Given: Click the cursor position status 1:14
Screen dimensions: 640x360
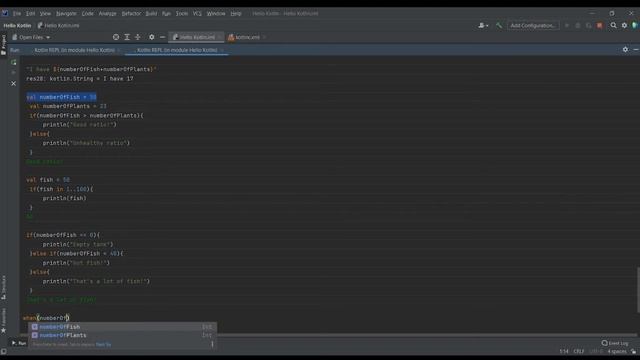Looking at the screenshot, I should pyautogui.click(x=564, y=351).
